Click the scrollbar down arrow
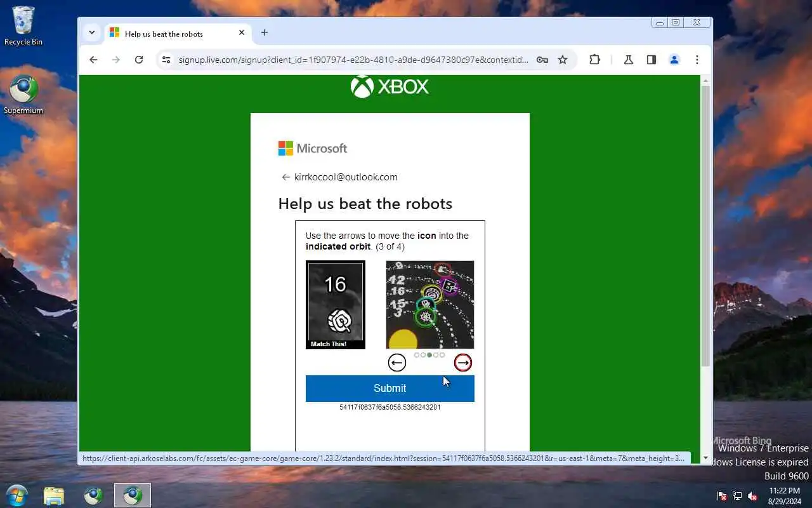Image resolution: width=812 pixels, height=508 pixels. tap(705, 458)
